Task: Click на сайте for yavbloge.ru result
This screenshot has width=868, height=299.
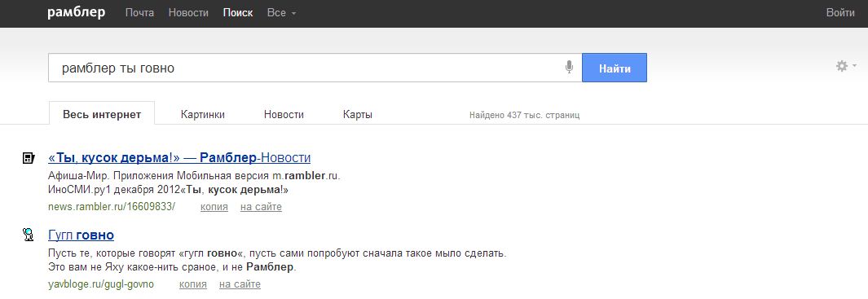Action: click(240, 284)
